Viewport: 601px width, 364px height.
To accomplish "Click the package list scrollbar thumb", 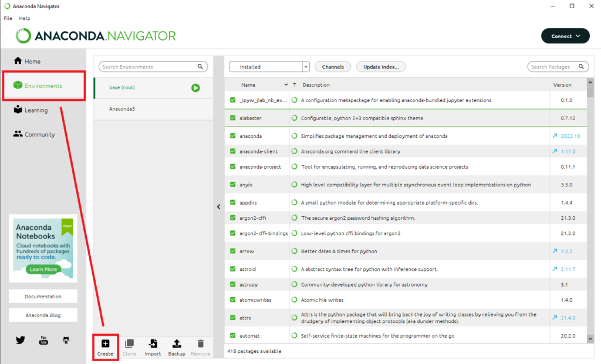I will click(x=590, y=92).
